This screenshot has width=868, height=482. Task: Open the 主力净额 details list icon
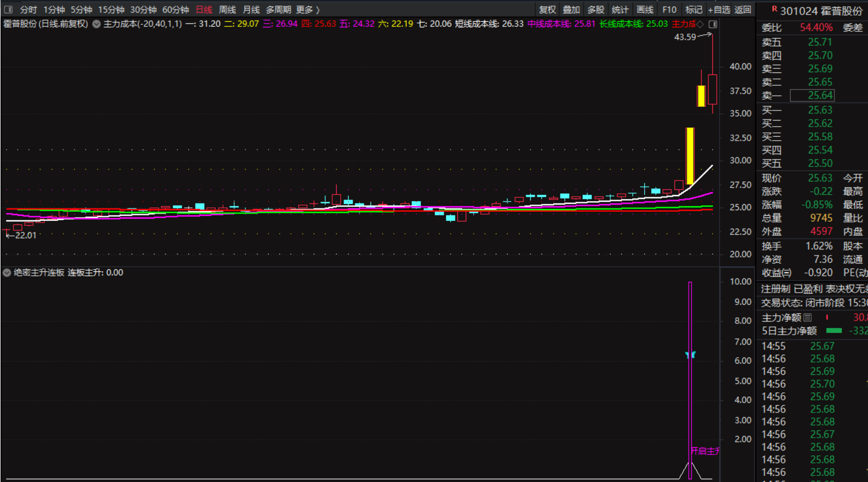coord(807,317)
